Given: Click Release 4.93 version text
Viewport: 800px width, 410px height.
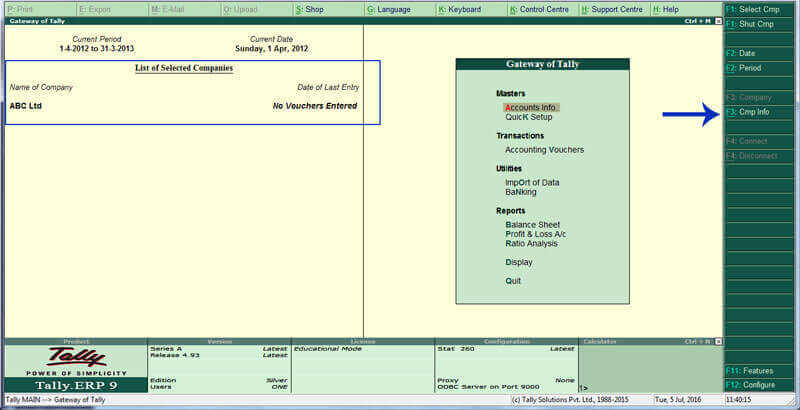Looking at the screenshot, I should [x=174, y=355].
